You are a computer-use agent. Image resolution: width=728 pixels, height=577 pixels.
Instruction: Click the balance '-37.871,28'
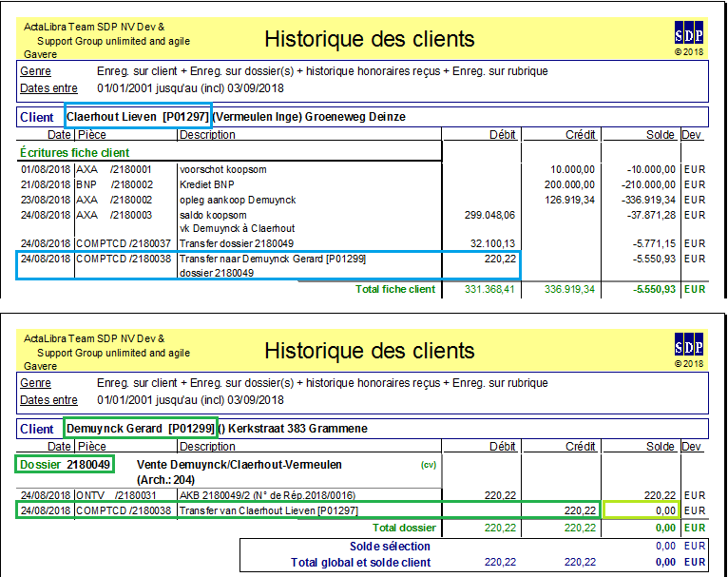coord(651,216)
